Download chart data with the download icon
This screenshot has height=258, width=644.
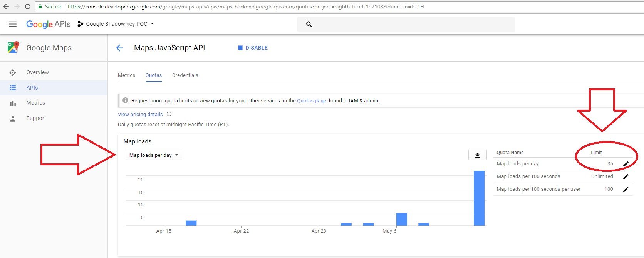coord(478,155)
